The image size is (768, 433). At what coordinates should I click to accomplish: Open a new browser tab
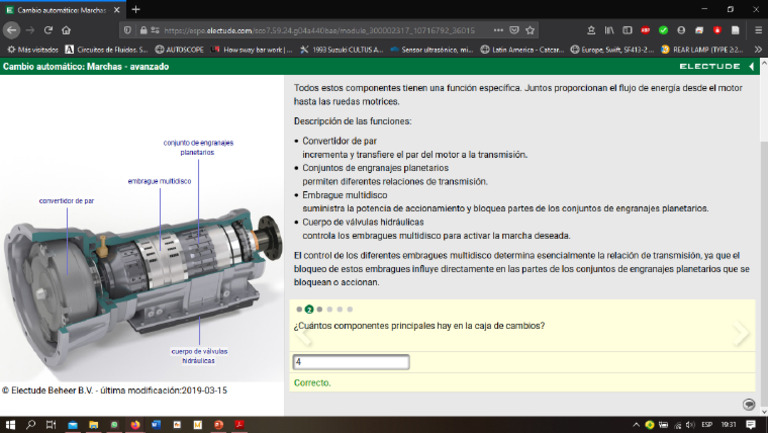pyautogui.click(x=136, y=9)
